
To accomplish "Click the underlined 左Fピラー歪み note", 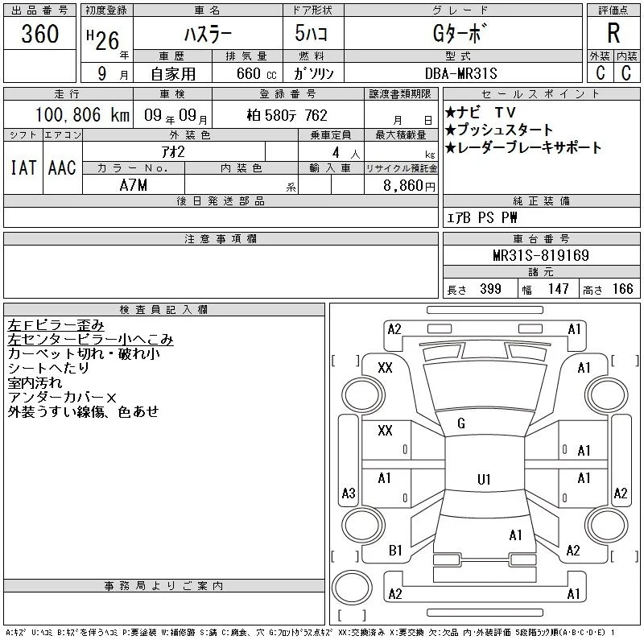I will (x=56, y=325).
